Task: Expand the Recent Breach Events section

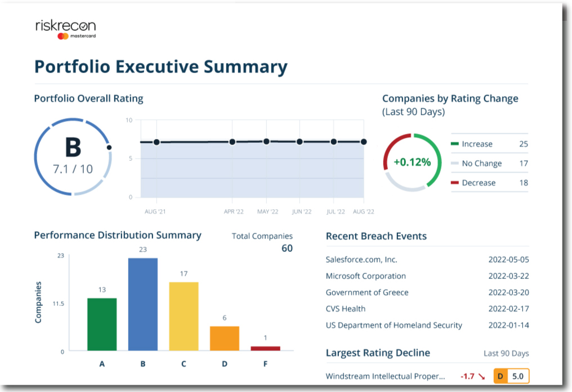Action: pyautogui.click(x=376, y=236)
